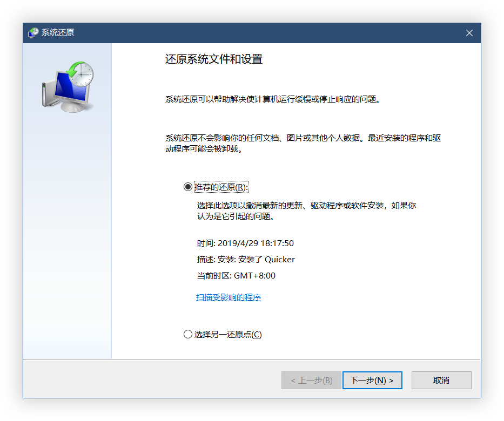The image size is (504, 421).
Task: Click the paragraph about 计算机运行缓慢或停止响应
Action: (x=273, y=99)
